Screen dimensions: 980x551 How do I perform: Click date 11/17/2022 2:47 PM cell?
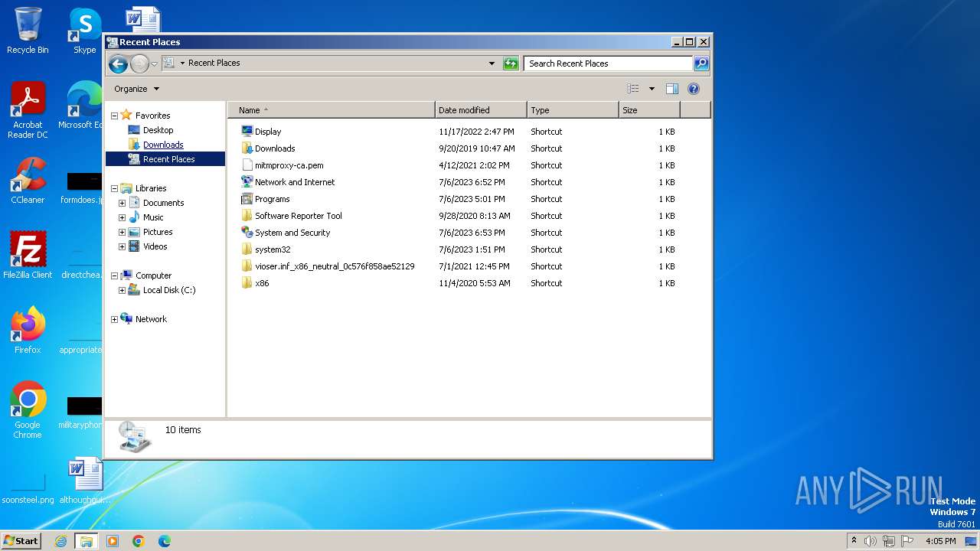(x=476, y=132)
